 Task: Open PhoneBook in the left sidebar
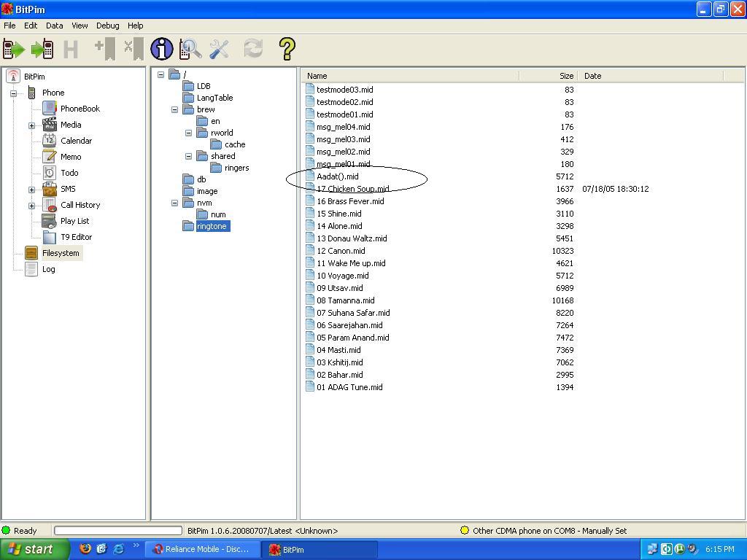[80, 109]
